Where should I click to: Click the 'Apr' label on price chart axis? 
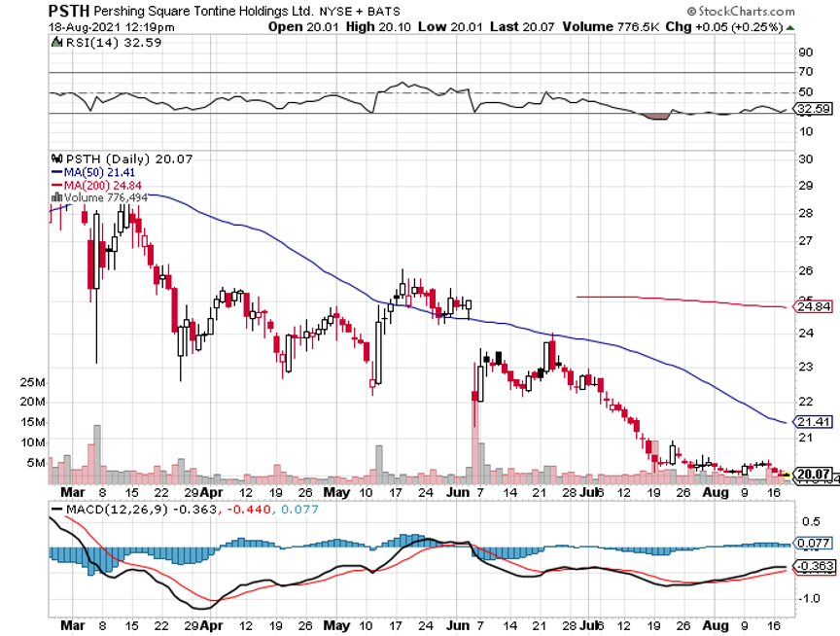[212, 492]
